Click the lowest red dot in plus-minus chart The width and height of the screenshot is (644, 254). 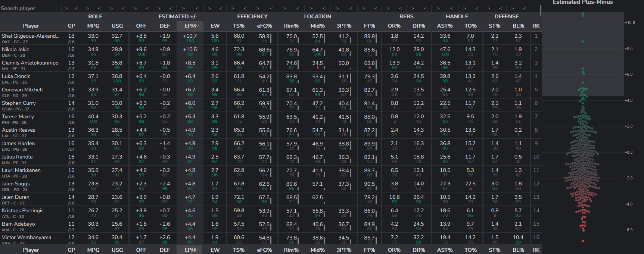(x=583, y=241)
